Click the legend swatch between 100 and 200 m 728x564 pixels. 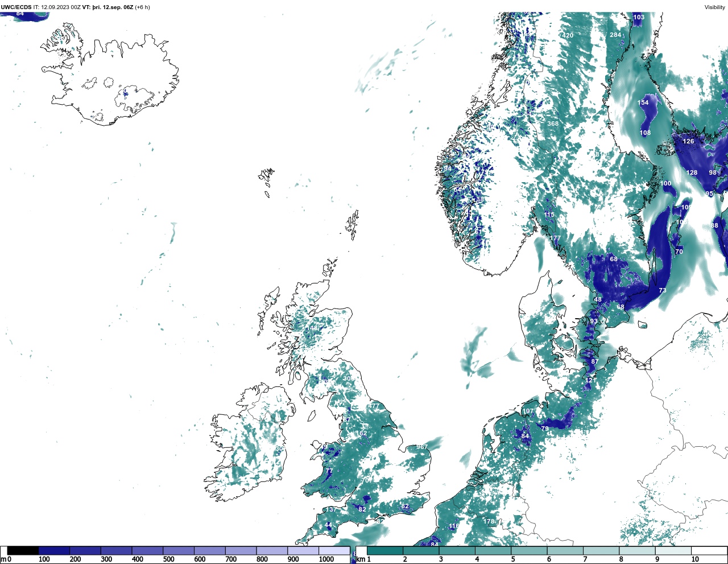[x=55, y=551]
